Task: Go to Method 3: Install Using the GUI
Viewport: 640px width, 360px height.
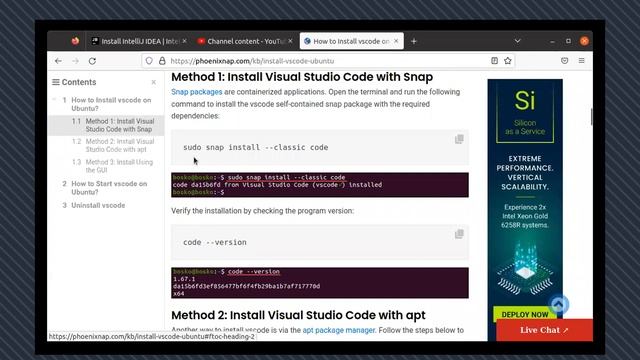Action: tap(119, 166)
